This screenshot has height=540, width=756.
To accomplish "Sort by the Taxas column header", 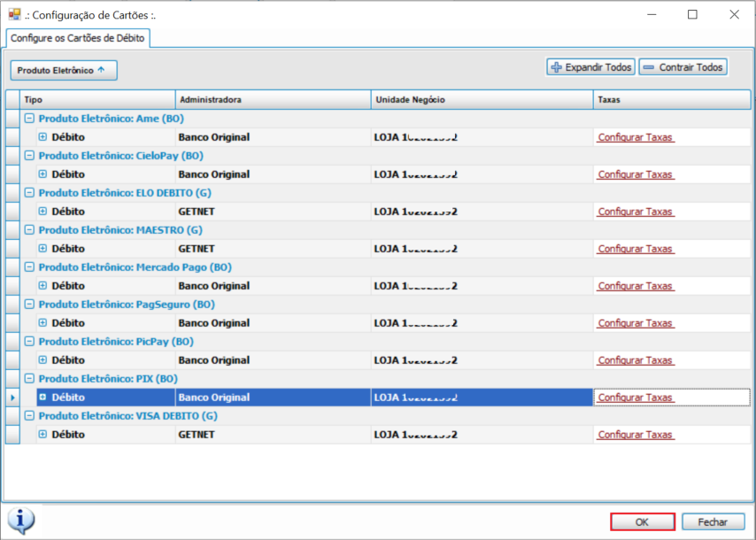I will click(672, 99).
